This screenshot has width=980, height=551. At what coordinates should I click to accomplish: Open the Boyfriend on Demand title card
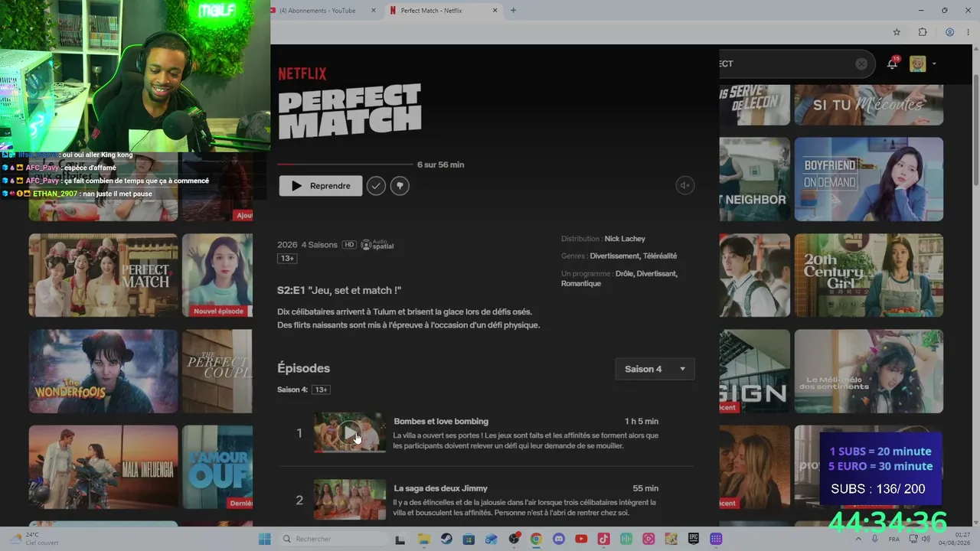pos(869,179)
